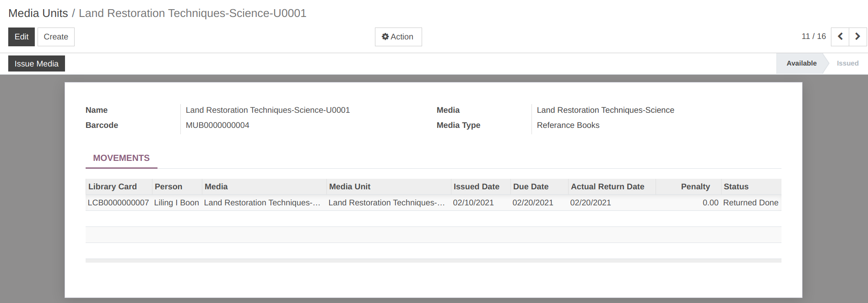Viewport: 868px width, 303px height.
Task: Sort by Library Card column header
Action: 119,187
